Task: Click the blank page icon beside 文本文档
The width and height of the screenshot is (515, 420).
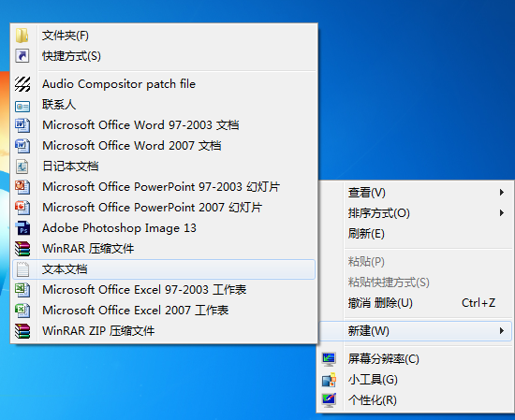Action: [22, 269]
